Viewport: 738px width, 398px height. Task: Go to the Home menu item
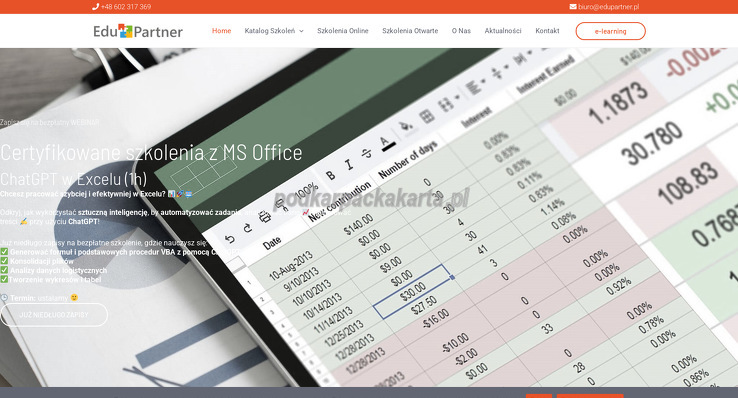[x=221, y=31]
